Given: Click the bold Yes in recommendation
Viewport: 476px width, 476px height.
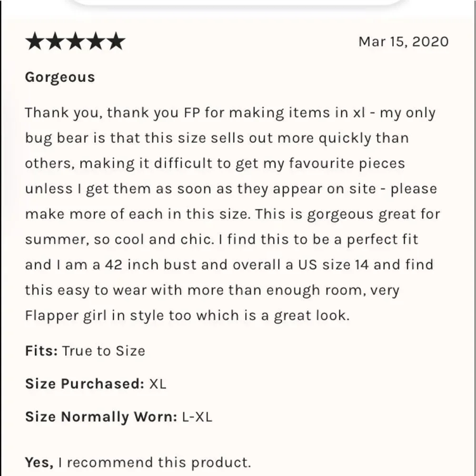Looking at the screenshot, I should (x=39, y=462).
